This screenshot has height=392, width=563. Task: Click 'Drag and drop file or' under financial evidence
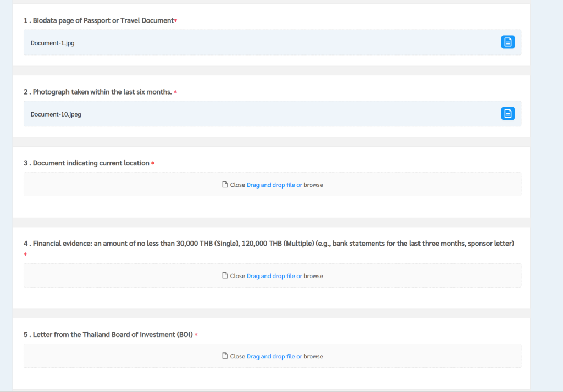click(x=274, y=276)
